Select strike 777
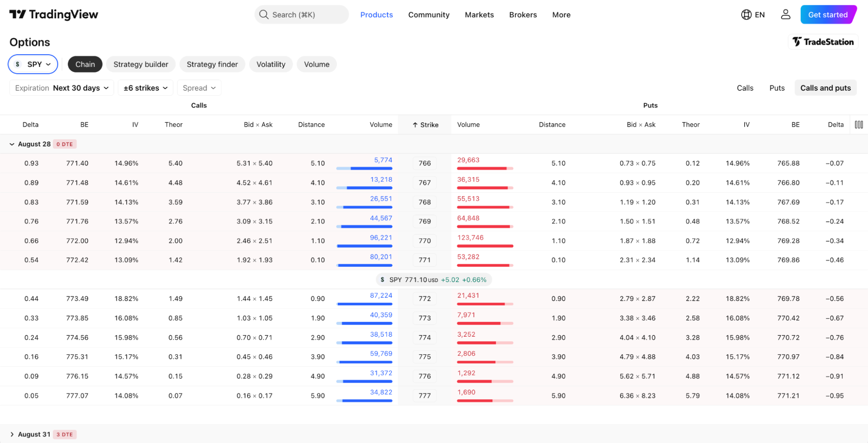The width and height of the screenshot is (868, 443). click(425, 396)
